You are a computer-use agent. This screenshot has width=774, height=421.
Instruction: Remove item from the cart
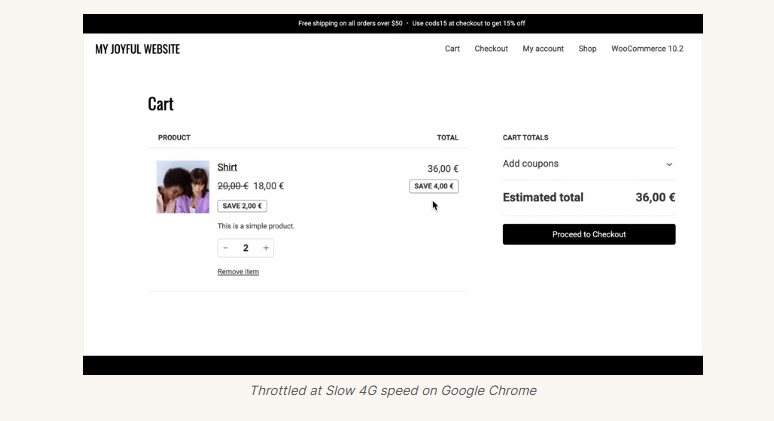point(238,272)
